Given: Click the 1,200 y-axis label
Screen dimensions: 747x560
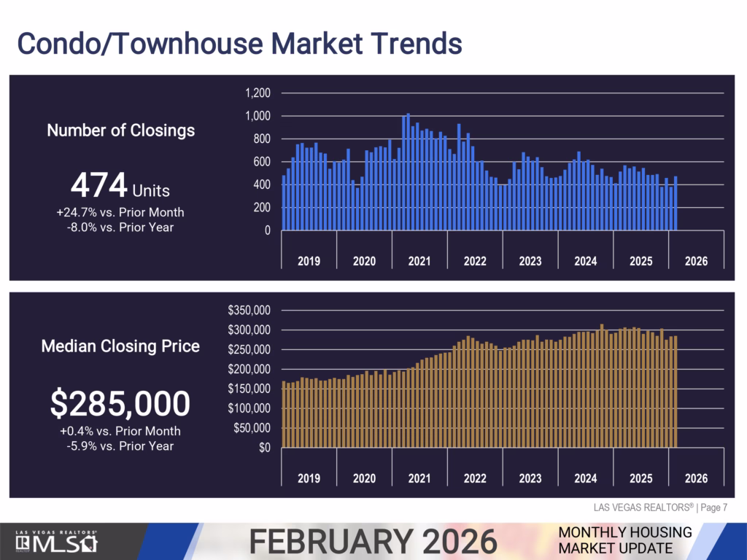Looking at the screenshot, I should (257, 93).
